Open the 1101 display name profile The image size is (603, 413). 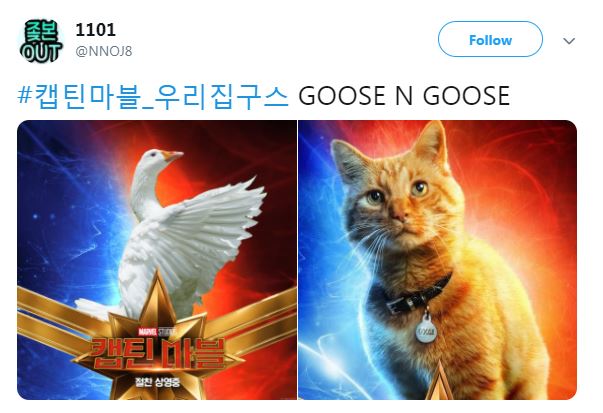[95, 30]
